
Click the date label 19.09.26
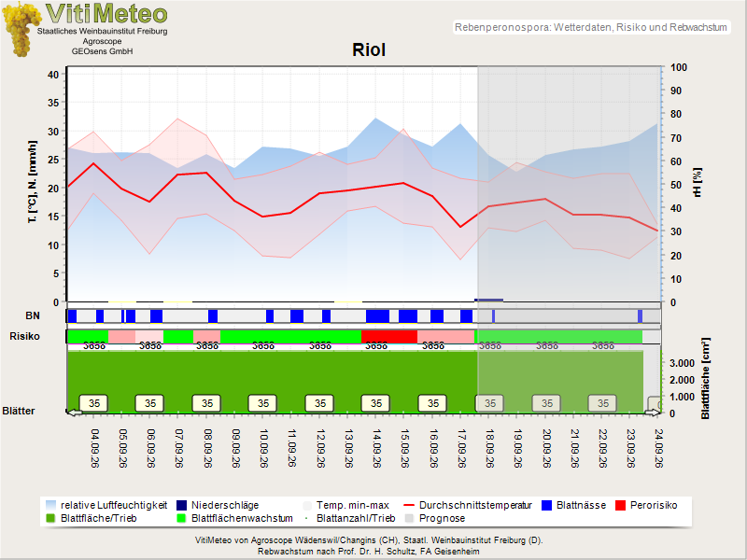517,449
